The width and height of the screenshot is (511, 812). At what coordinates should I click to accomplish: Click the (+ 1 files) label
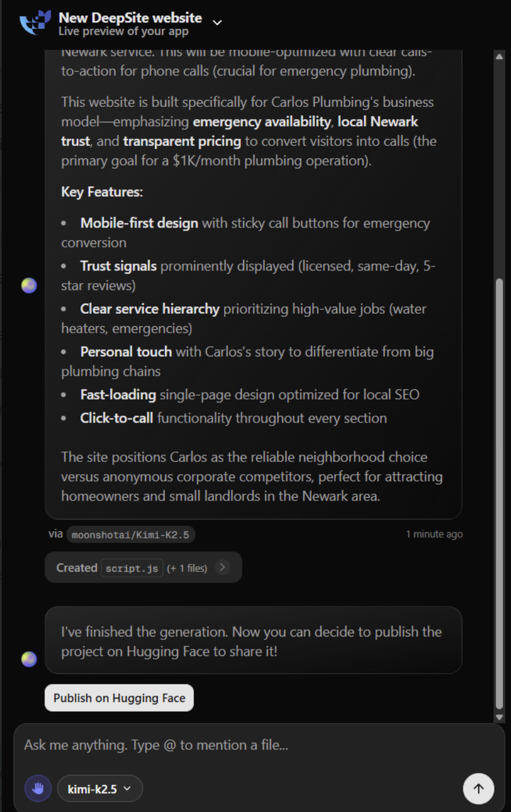[x=187, y=569]
